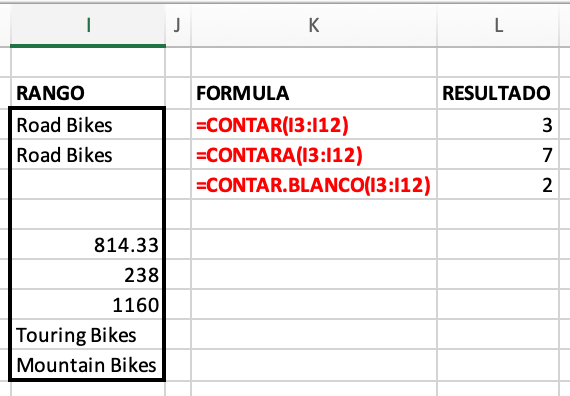Screen dimensions: 570x396
Task: Select the result cell showing 7
Action: [x=498, y=155]
